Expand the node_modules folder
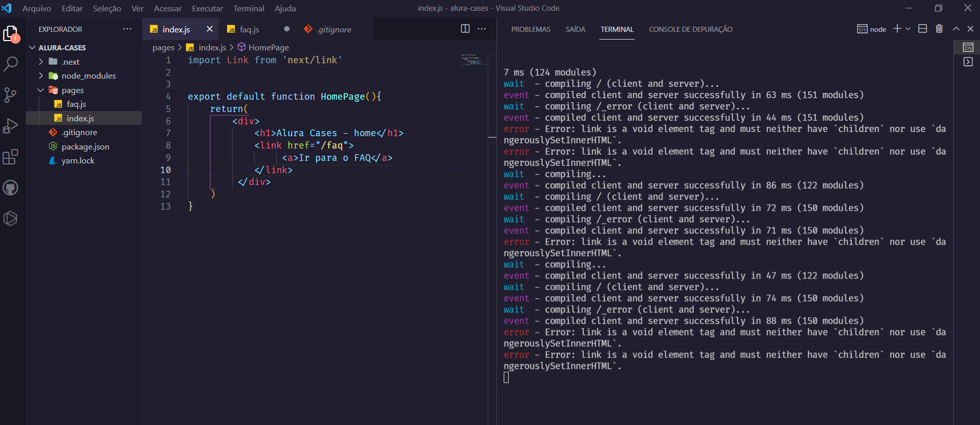Viewport: 980px width, 425px height. tap(41, 76)
